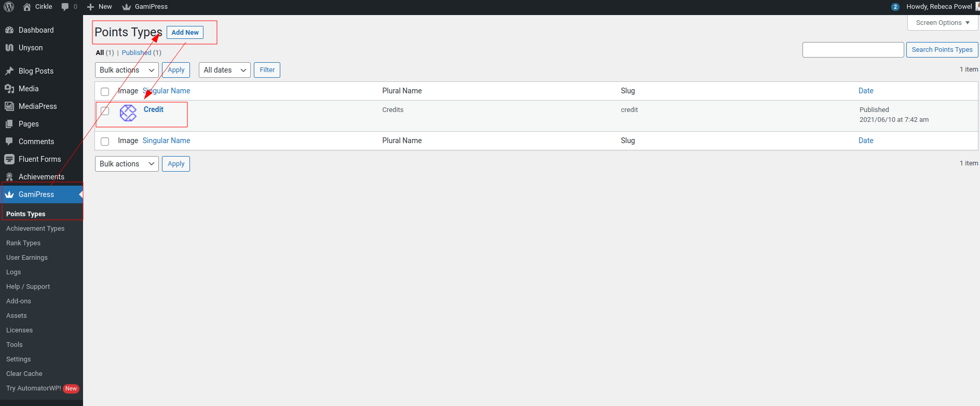
Task: Click the top Apply button
Action: 176,70
